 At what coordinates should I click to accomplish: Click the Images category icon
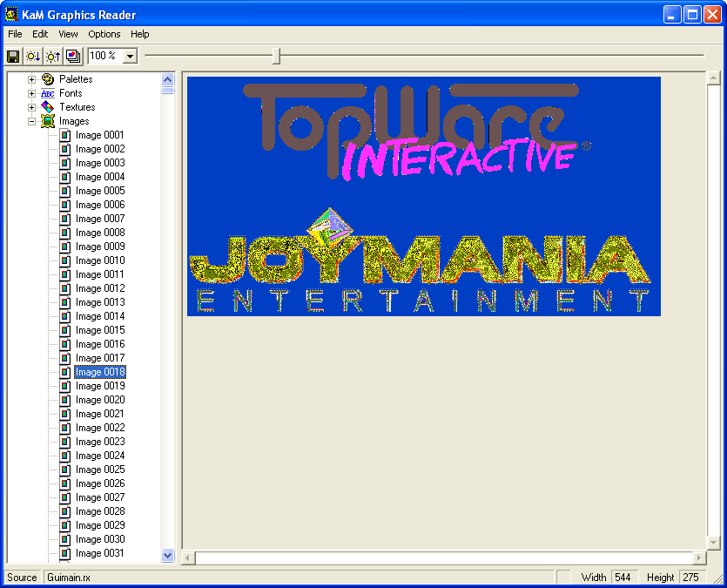click(x=48, y=121)
